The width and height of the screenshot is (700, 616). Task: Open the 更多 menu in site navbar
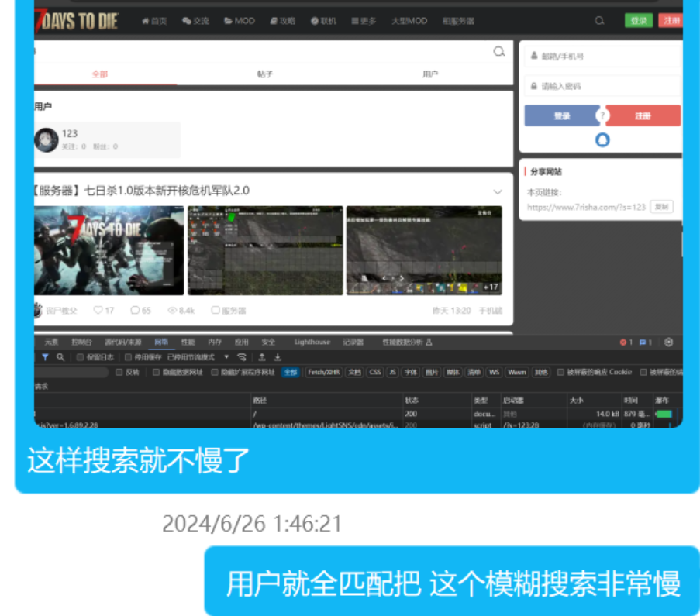(x=364, y=21)
